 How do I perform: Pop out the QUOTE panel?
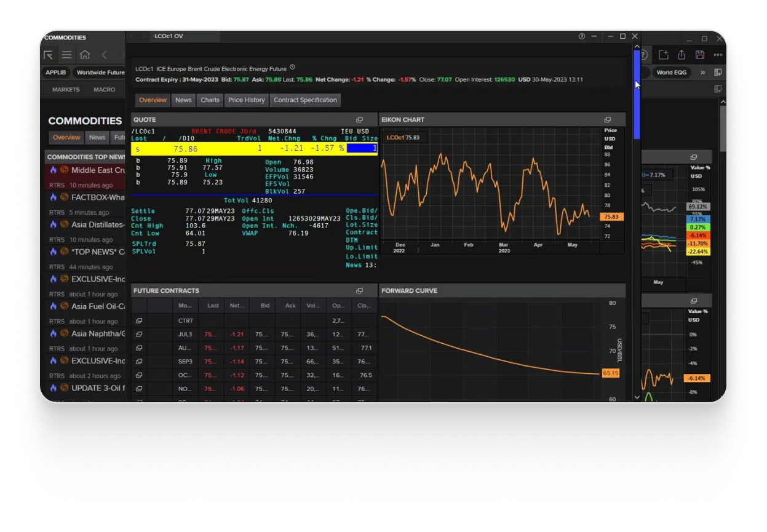(x=359, y=120)
